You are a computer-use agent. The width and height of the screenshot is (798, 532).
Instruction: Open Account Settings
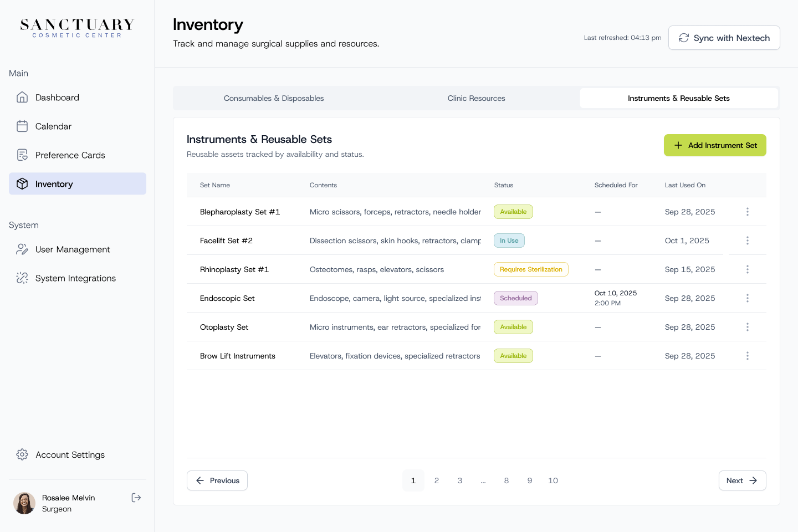click(x=78, y=454)
